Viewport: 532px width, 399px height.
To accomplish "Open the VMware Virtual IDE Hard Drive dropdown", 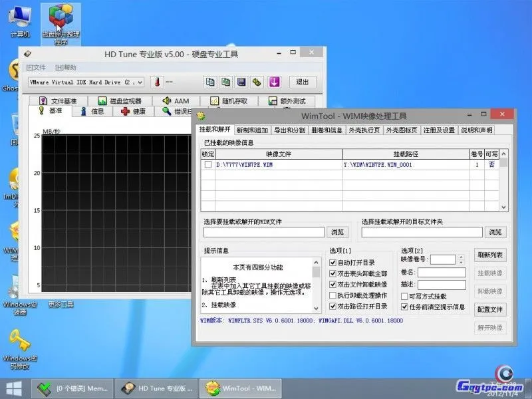I will [139, 81].
